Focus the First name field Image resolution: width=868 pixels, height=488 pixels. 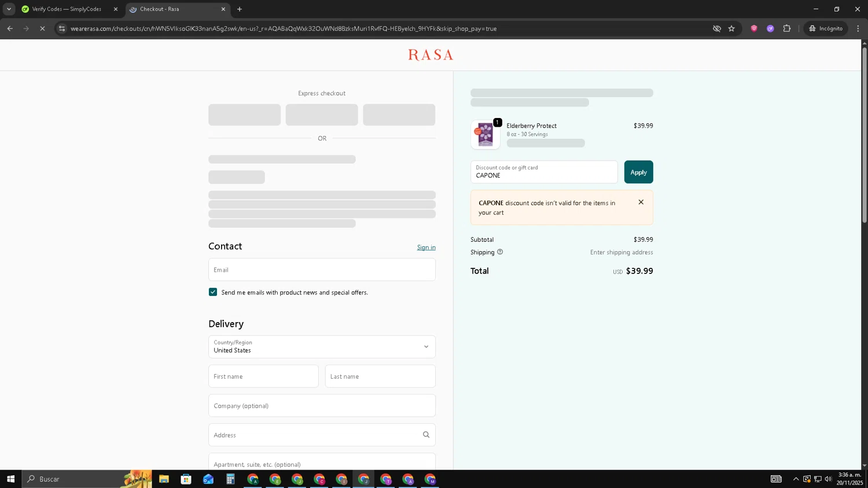click(263, 376)
